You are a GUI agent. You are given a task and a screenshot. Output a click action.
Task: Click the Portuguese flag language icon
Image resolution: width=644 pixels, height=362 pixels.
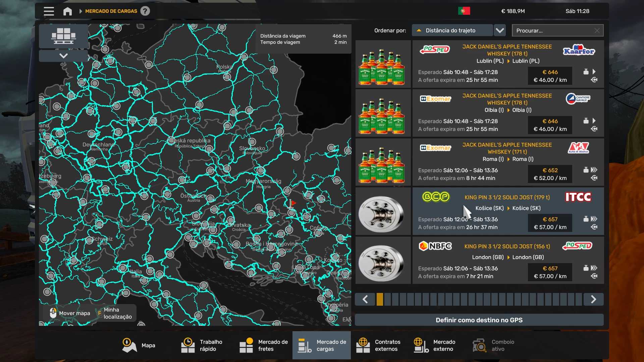point(464,11)
